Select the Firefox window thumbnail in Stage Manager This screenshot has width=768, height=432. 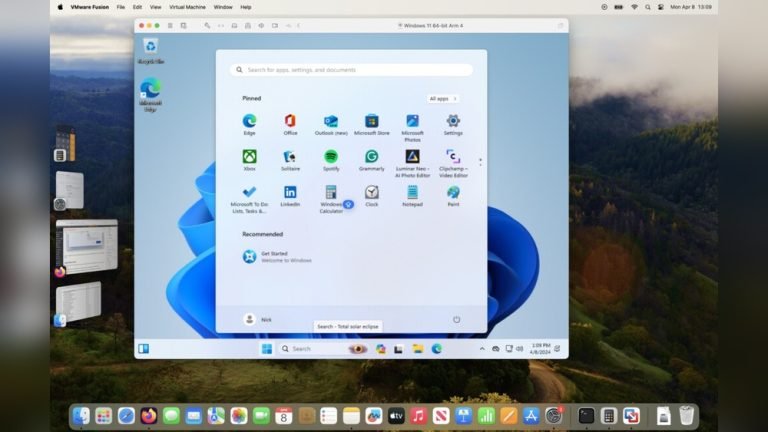[86, 246]
